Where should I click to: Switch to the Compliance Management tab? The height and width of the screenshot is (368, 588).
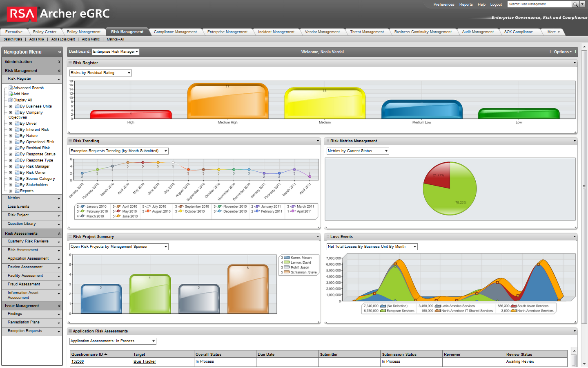[x=175, y=32]
